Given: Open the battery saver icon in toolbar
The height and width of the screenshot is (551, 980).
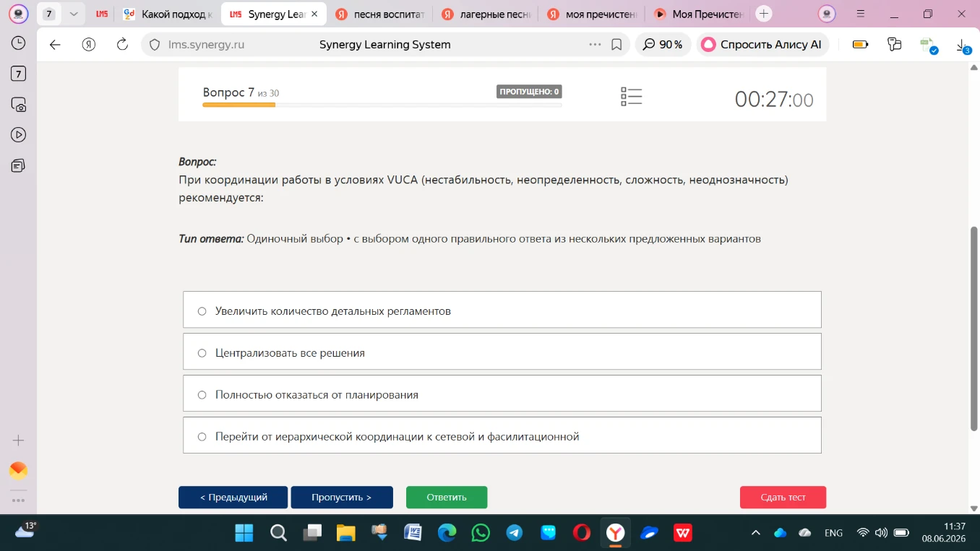Looking at the screenshot, I should [x=860, y=45].
